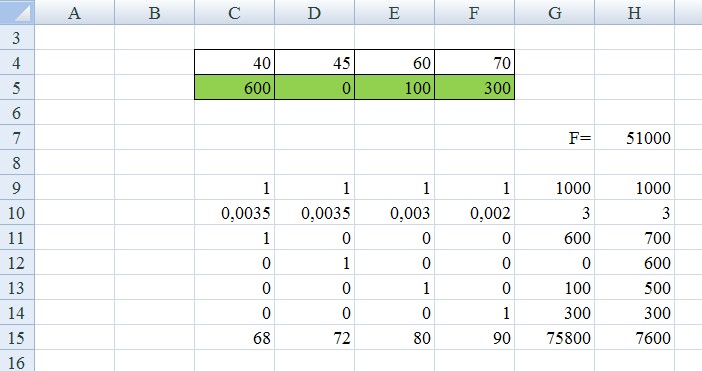Select green cell D5 containing 0
Image resolution: width=702 pixels, height=371 pixels.
[314, 87]
